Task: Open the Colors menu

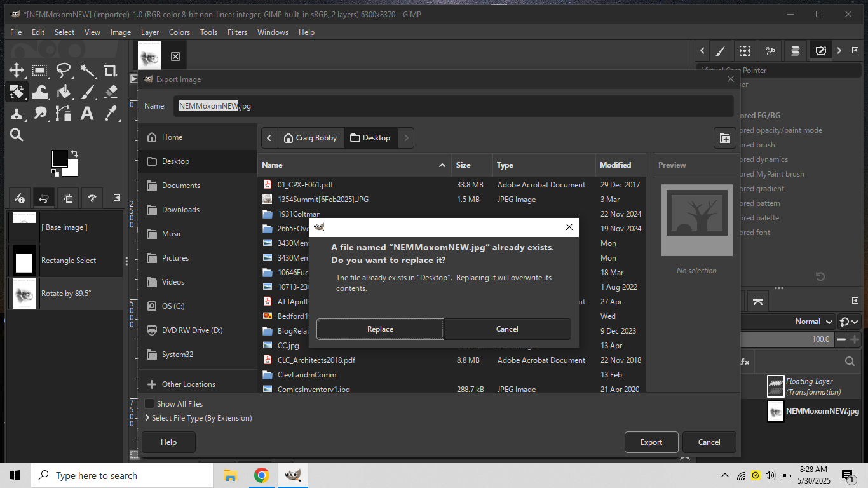Action: pos(179,32)
